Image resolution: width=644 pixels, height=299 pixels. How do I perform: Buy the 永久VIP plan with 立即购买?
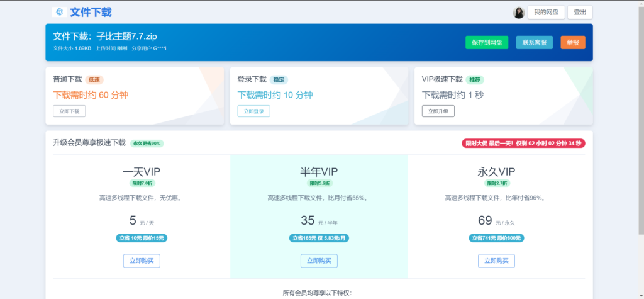point(496,261)
